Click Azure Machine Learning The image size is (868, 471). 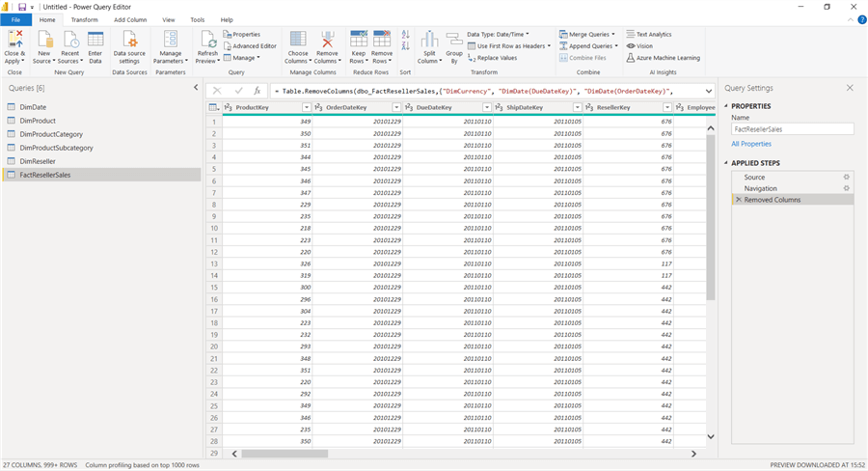coord(664,58)
